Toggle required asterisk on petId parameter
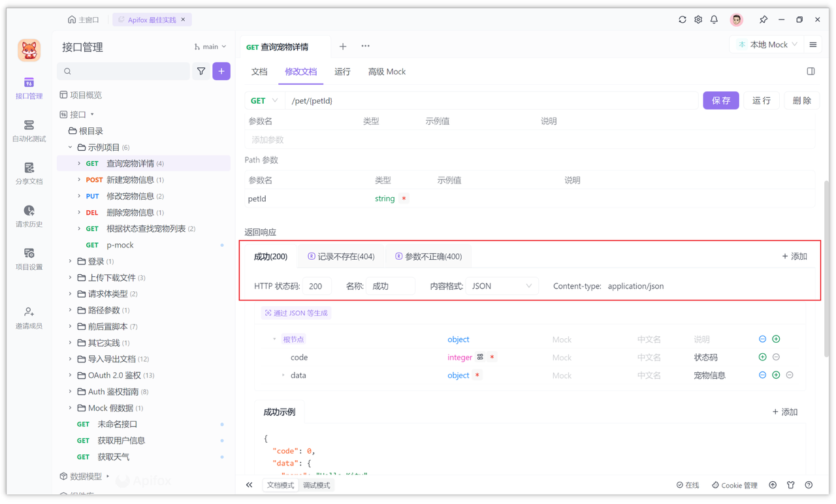 (x=404, y=198)
